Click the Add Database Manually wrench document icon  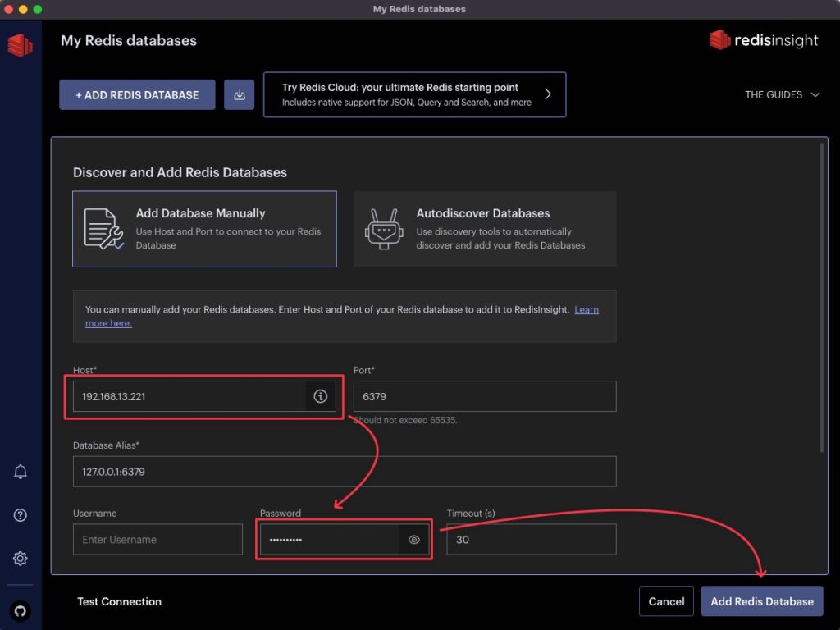coord(104,229)
